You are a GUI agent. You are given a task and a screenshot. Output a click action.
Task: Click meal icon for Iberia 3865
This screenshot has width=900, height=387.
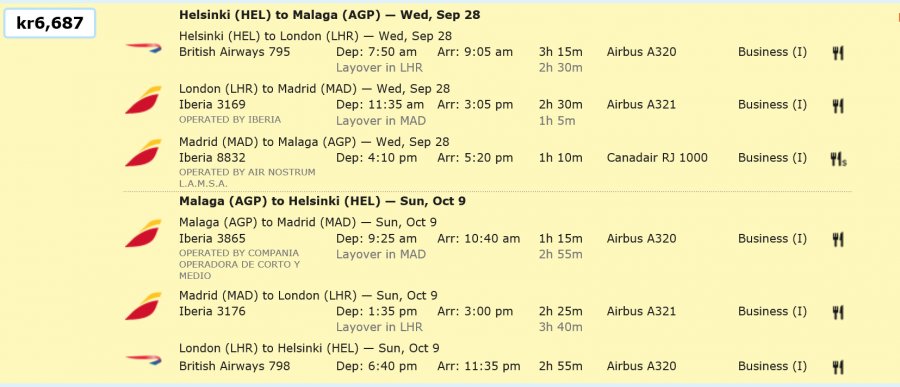click(837, 239)
